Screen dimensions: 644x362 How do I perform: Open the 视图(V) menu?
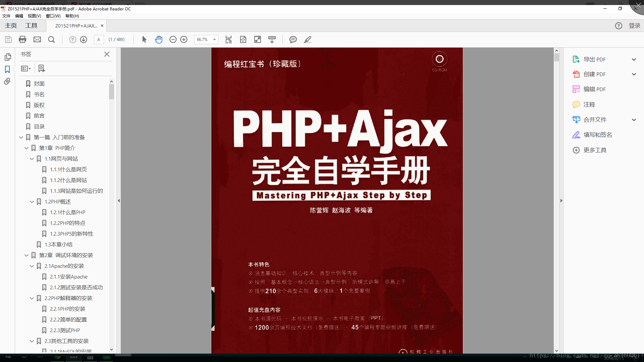point(34,16)
